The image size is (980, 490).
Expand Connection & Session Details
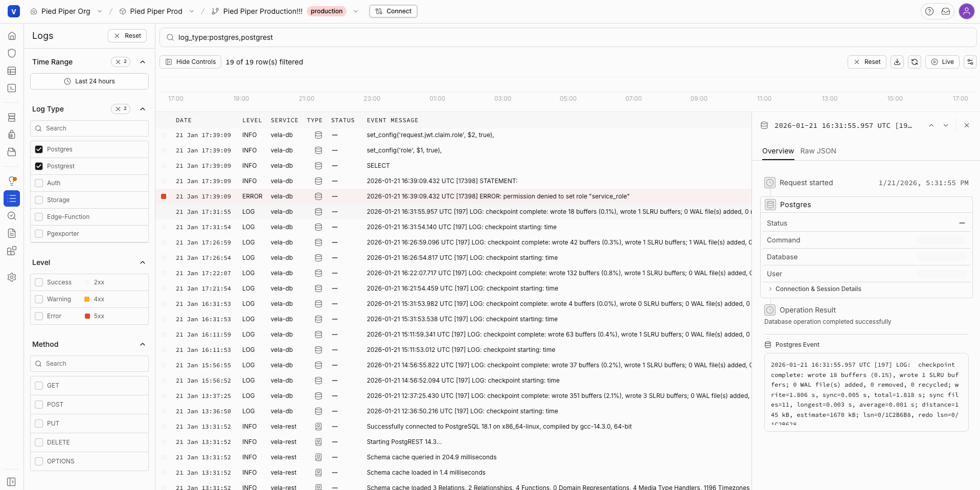(x=818, y=289)
